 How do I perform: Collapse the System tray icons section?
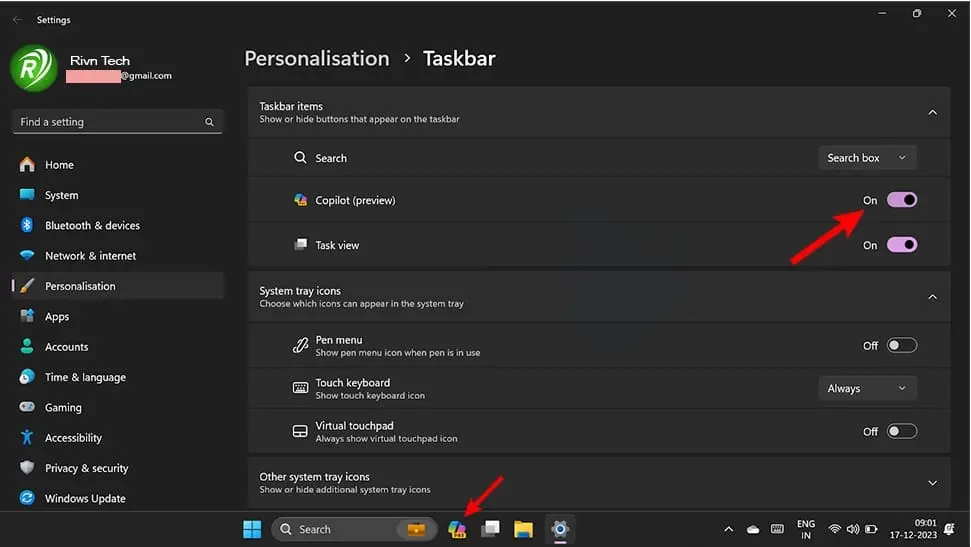point(932,297)
